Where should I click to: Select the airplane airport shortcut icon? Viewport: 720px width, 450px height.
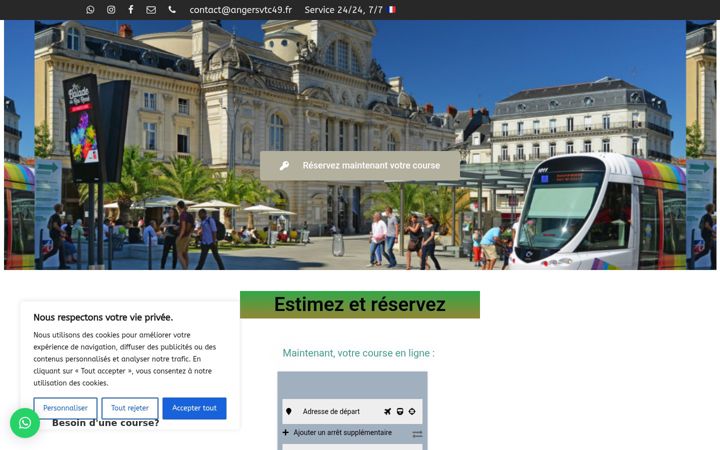[388, 411]
